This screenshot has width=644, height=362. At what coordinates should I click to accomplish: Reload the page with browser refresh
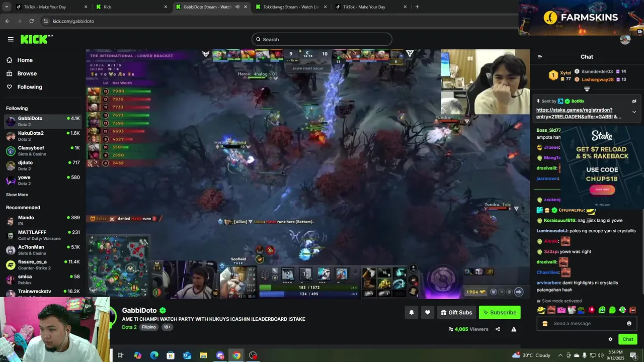[31, 21]
